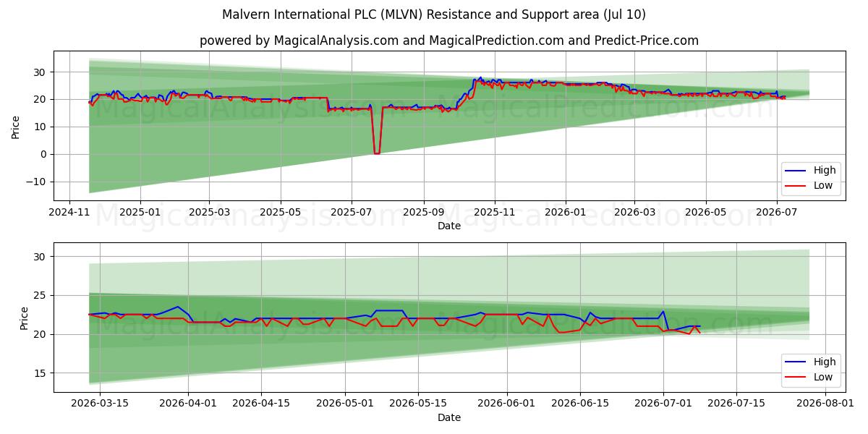Click the '2025-09' tick label
Viewport: 868px width, 434px height.
pyautogui.click(x=423, y=212)
